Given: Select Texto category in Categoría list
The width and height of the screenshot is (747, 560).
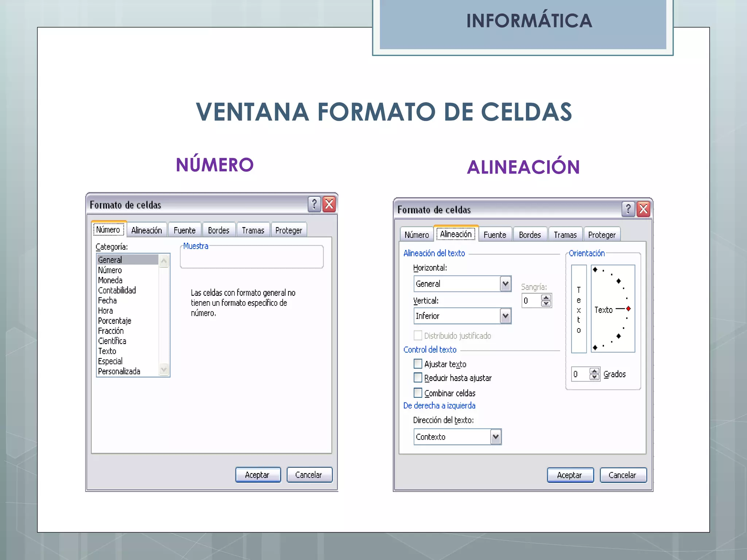Looking at the screenshot, I should 128,351.
